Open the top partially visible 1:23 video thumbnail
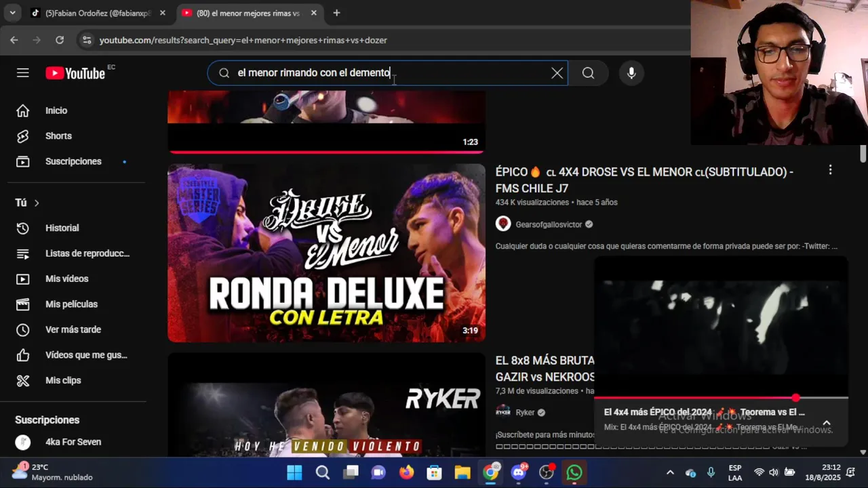 [x=326, y=121]
